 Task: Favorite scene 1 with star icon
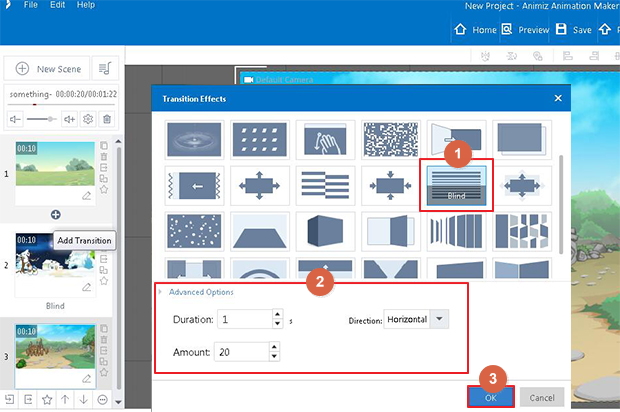(104, 189)
